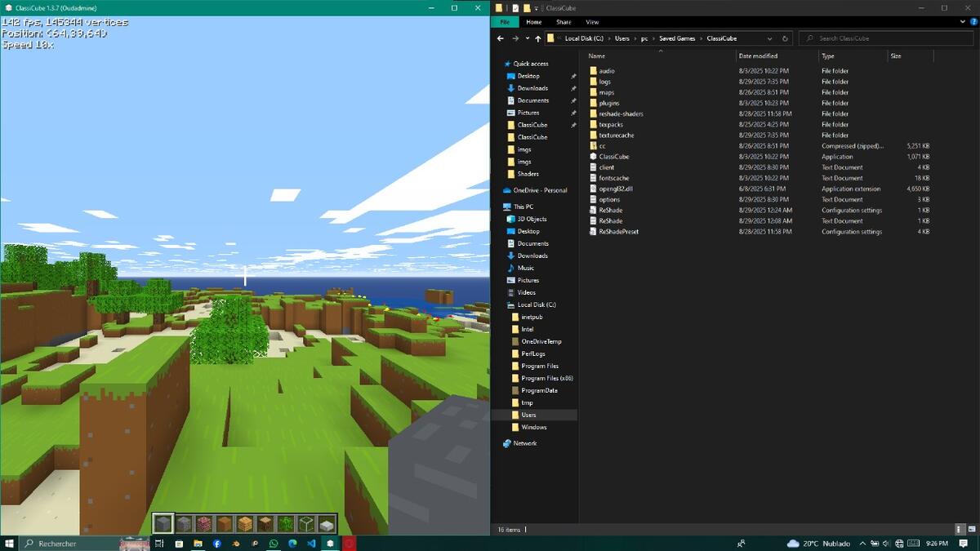Refresh the ClassiCube folder view
Screen dimensions: 980x551
click(785, 38)
